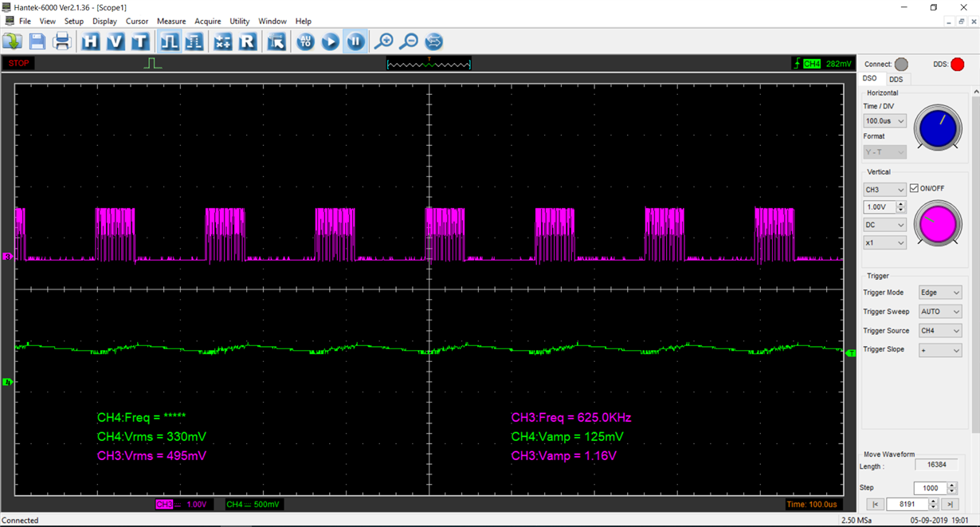Image resolution: width=980 pixels, height=527 pixels.
Task: Click the blue double-arrow swap icon
Action: [x=433, y=41]
